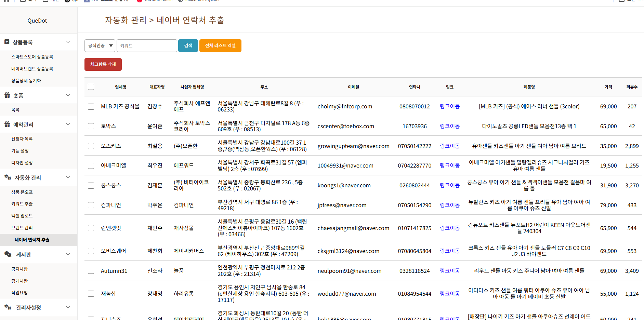Click 링크이동 for 오비스퀘어 row
This screenshot has height=320, width=644.
point(450,251)
